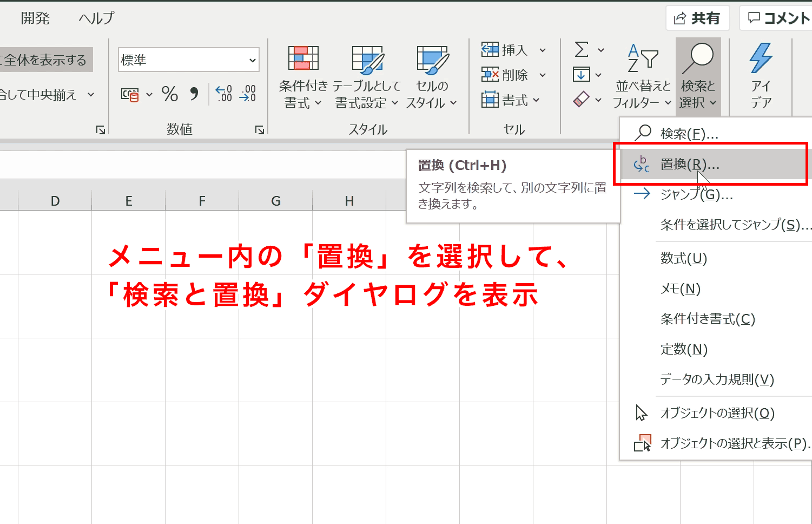The image size is (812, 524).
Task: Expand the Fill dropdown arrow
Action: point(598,75)
